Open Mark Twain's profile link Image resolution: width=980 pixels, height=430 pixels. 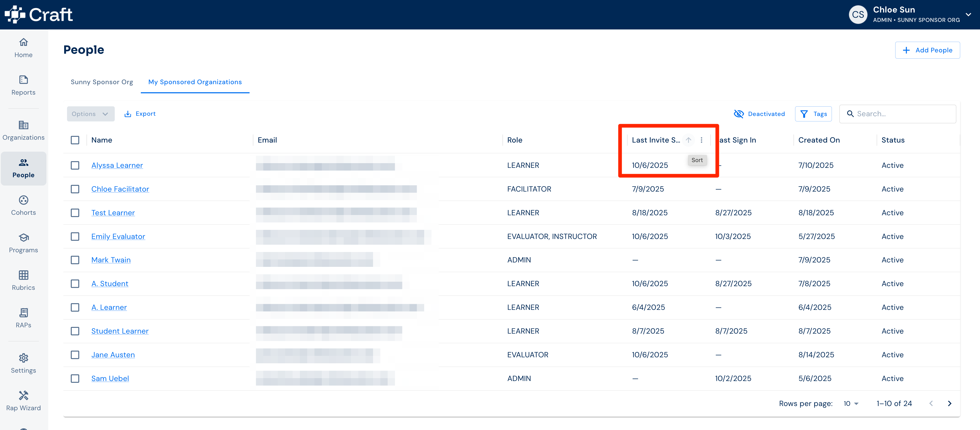click(111, 260)
